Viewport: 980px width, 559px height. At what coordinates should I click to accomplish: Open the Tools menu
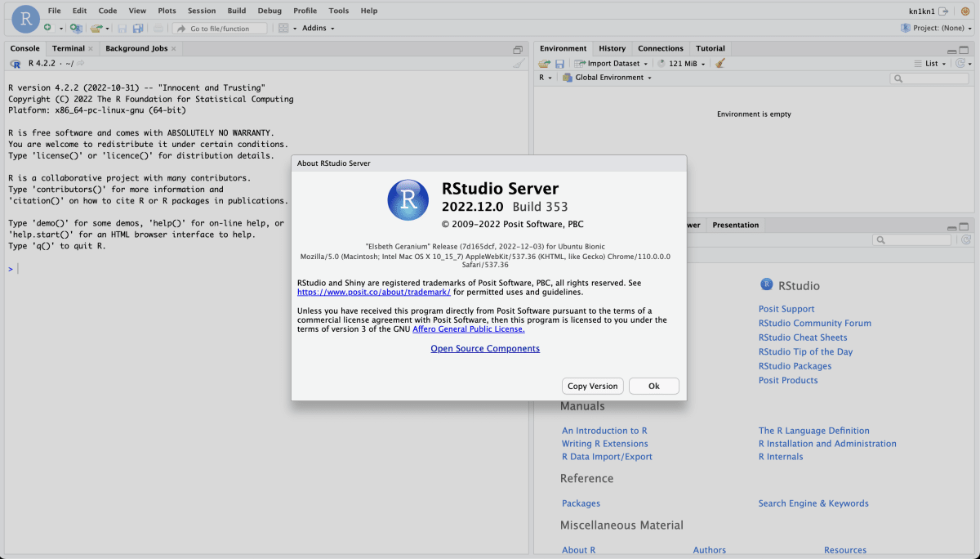[339, 11]
